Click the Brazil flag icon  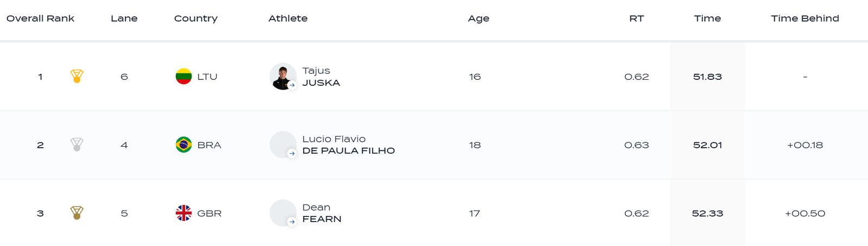coord(183,145)
